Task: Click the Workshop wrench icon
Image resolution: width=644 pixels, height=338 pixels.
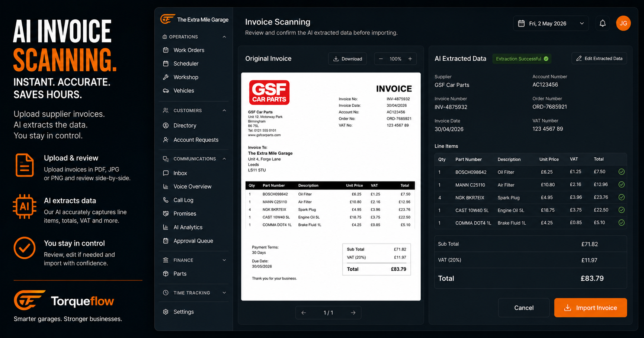Action: point(166,77)
